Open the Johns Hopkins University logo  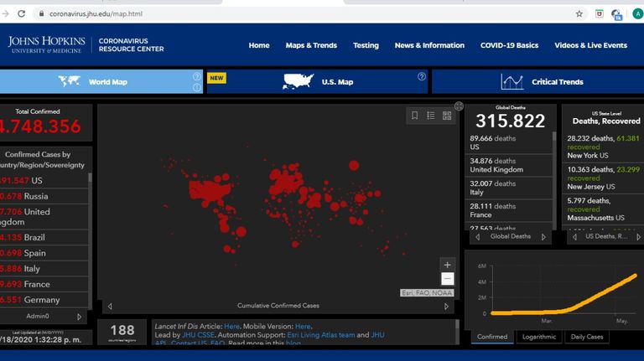click(46, 44)
